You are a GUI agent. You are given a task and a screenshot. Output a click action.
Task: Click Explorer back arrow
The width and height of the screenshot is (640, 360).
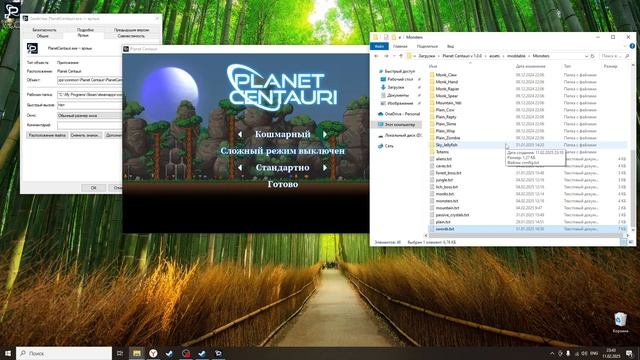(376, 56)
